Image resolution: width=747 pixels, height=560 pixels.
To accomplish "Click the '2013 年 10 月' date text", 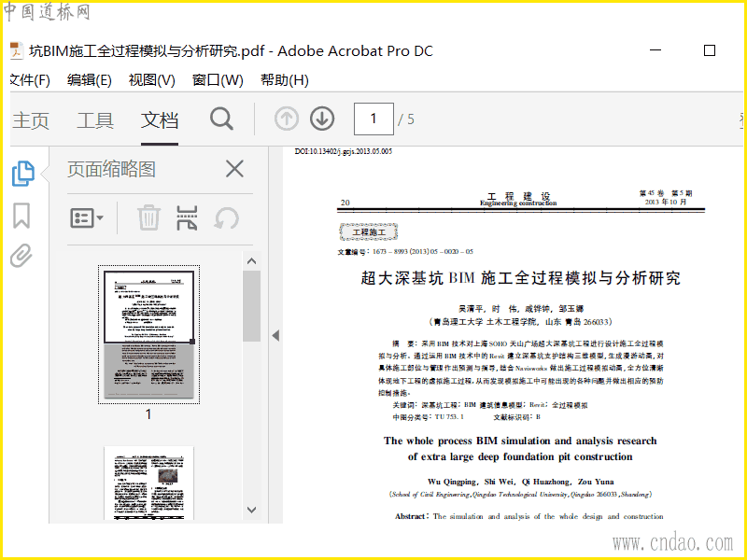I will coord(666,202).
